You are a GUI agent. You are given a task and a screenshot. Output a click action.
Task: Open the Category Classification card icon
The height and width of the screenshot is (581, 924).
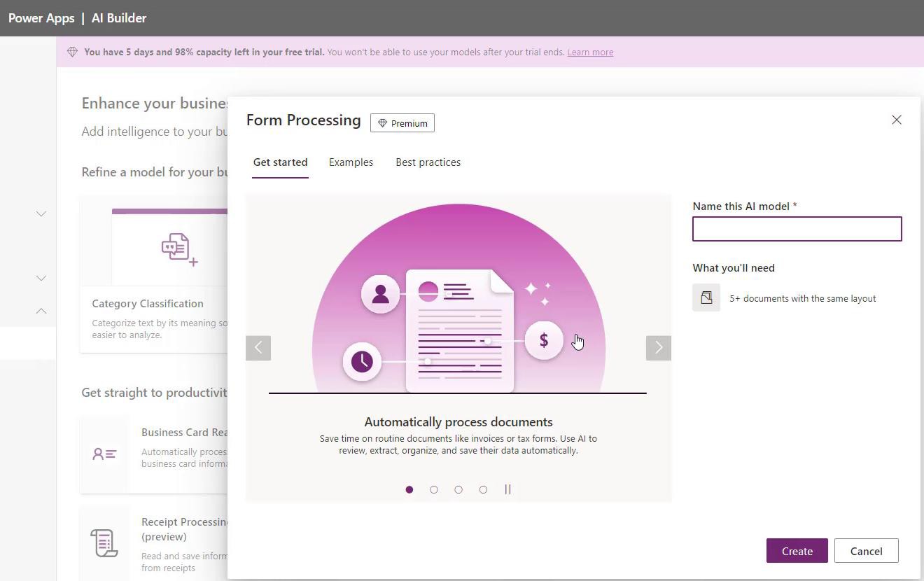click(179, 249)
